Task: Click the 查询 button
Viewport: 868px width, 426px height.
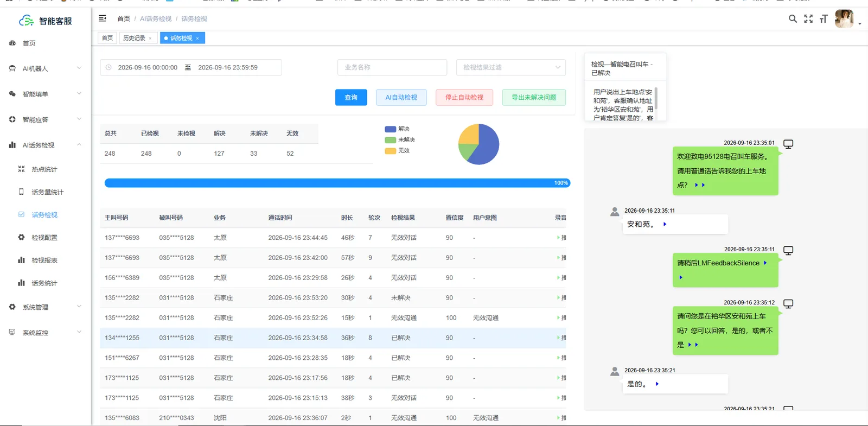Action: point(351,97)
